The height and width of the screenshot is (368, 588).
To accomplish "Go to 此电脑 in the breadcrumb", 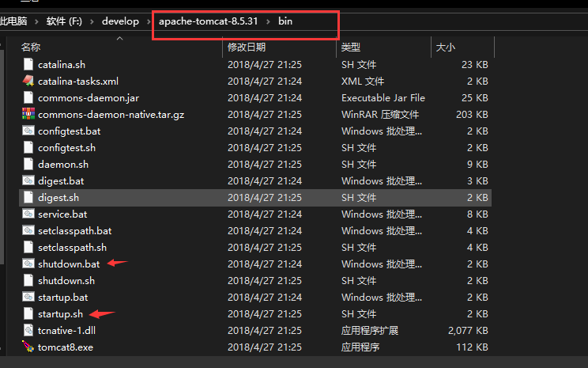I will point(13,21).
